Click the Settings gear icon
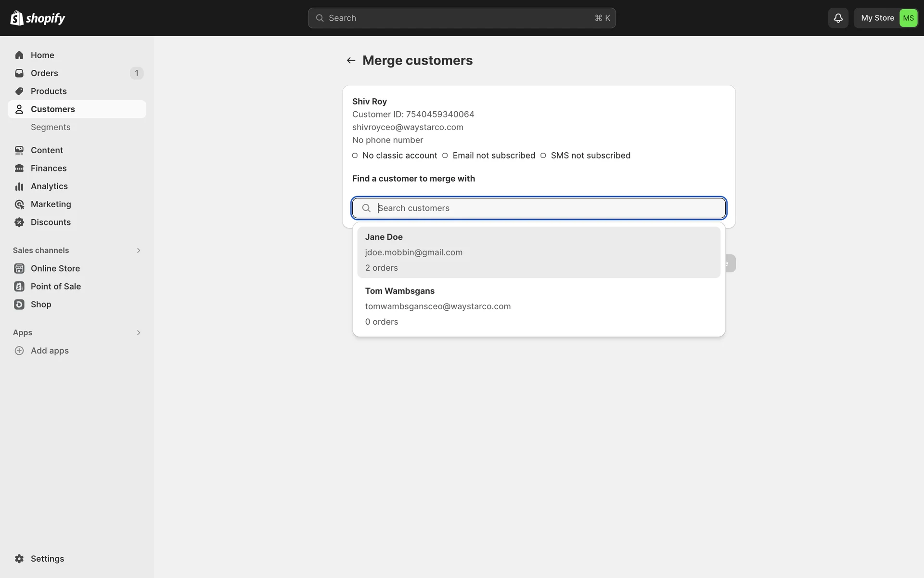Viewport: 924px width, 578px height. coord(19,559)
